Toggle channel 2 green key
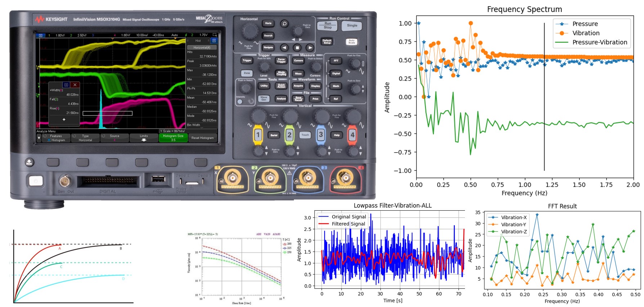 pyautogui.click(x=289, y=135)
